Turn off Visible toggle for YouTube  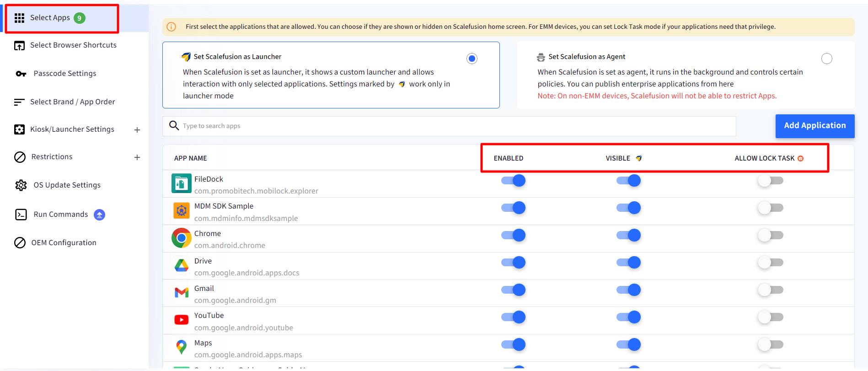[x=628, y=317]
